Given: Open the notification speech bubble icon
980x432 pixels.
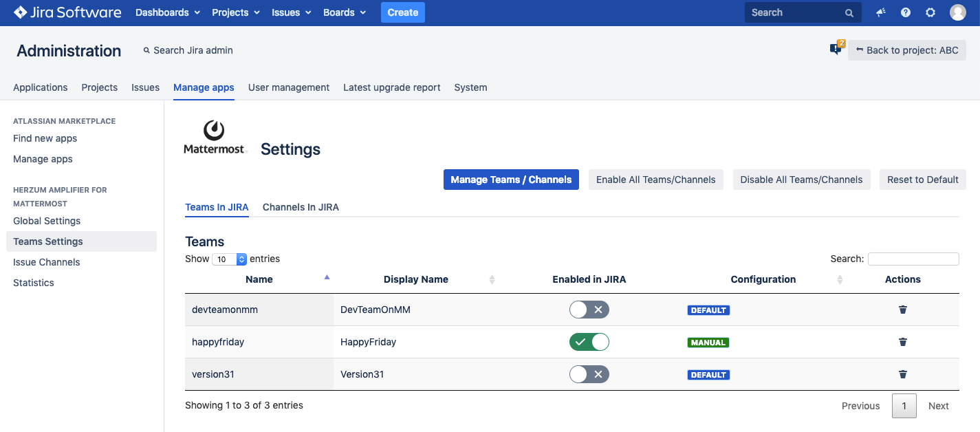Looking at the screenshot, I should [836, 50].
